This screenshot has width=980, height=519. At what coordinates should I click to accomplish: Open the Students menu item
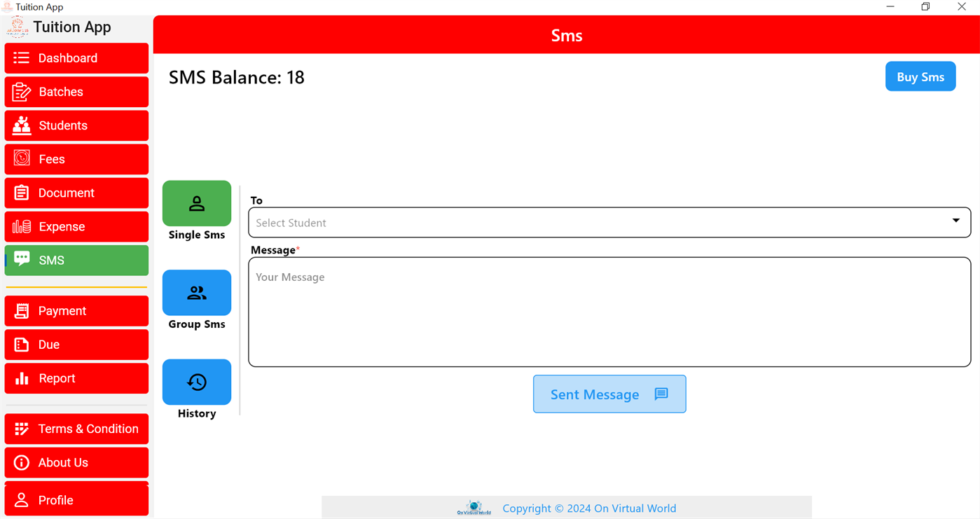click(x=76, y=125)
